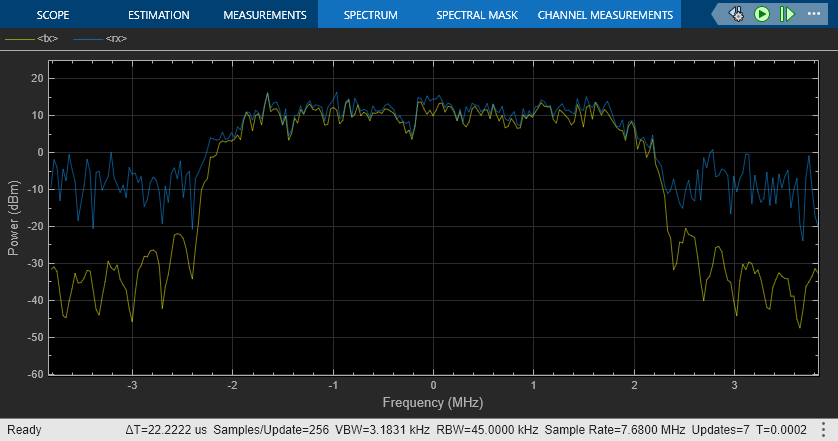Click the -30 tick on power axis
Screen dimensions: 838x441
click(x=35, y=264)
